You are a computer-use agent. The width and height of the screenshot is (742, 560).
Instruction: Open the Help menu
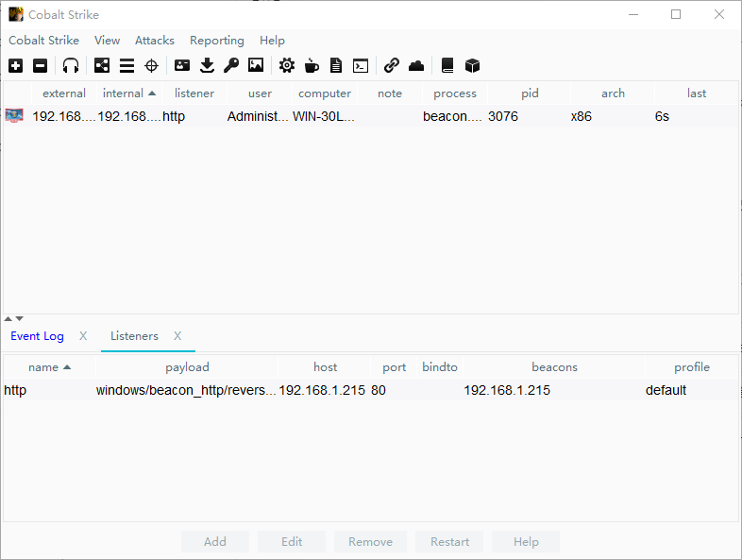click(272, 41)
